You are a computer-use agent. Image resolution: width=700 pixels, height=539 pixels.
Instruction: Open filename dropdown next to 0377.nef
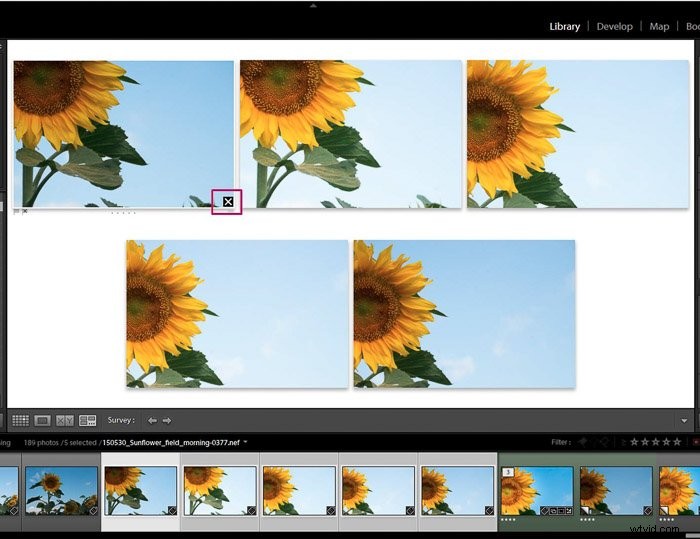(245, 442)
